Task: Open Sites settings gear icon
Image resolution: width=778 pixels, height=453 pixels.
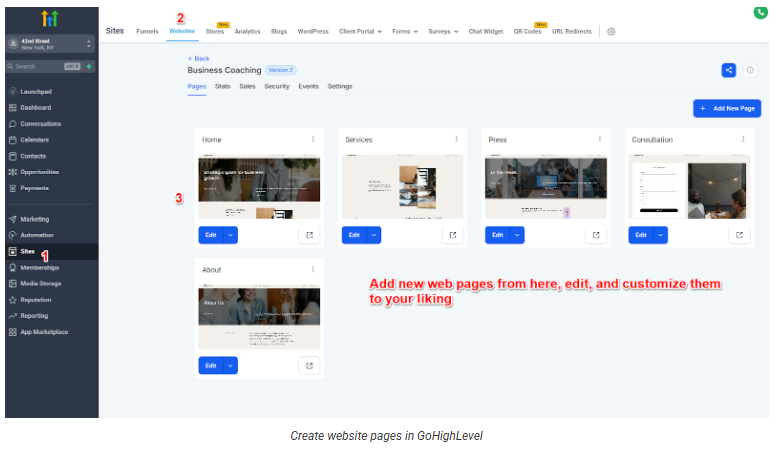Action: coord(611,32)
